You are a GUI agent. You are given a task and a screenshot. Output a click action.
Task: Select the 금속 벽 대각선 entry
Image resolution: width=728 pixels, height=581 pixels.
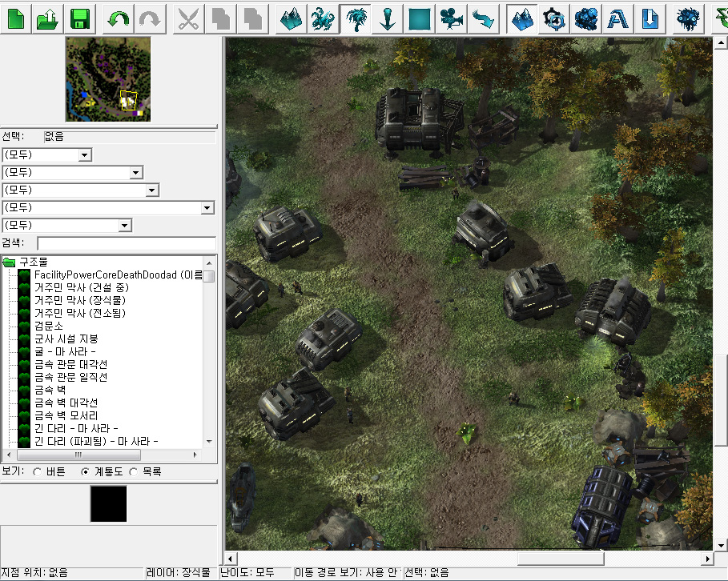click(66, 403)
